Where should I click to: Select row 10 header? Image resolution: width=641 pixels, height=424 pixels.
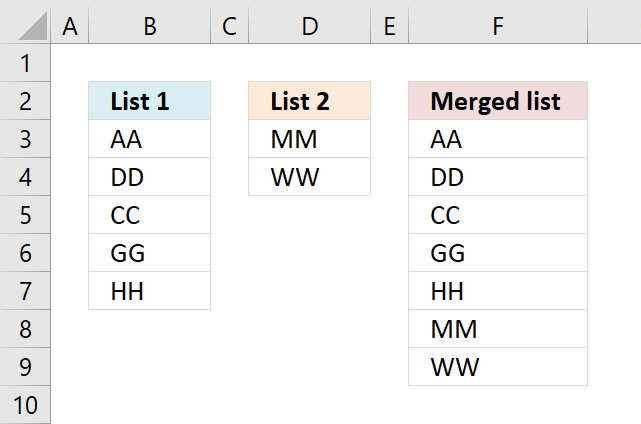[x=25, y=405]
